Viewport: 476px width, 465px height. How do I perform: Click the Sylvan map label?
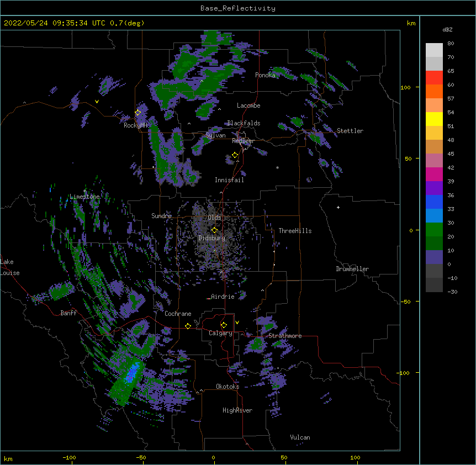click(x=215, y=135)
